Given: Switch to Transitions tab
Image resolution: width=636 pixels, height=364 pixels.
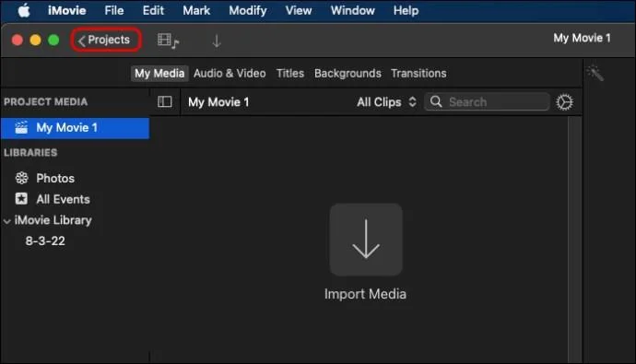Looking at the screenshot, I should point(418,74).
